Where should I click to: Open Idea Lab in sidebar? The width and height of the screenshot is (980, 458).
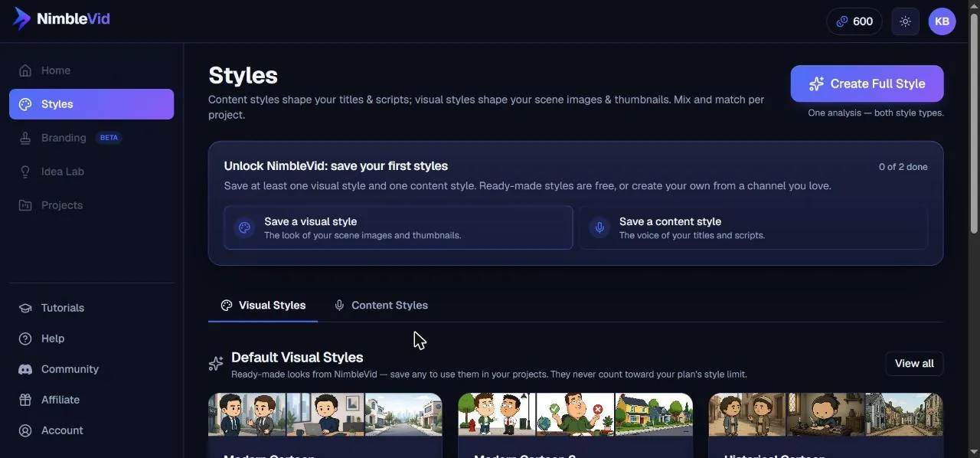[92, 172]
